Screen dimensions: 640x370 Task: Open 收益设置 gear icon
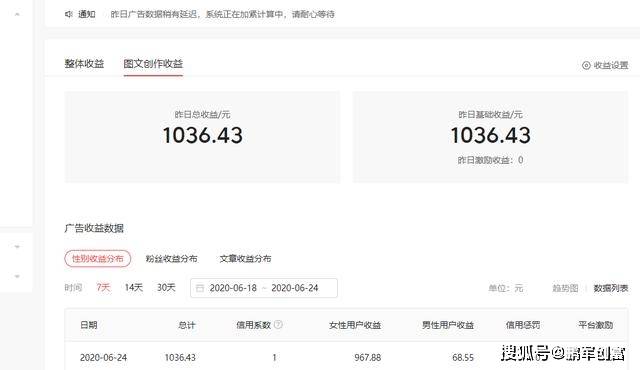[586, 65]
